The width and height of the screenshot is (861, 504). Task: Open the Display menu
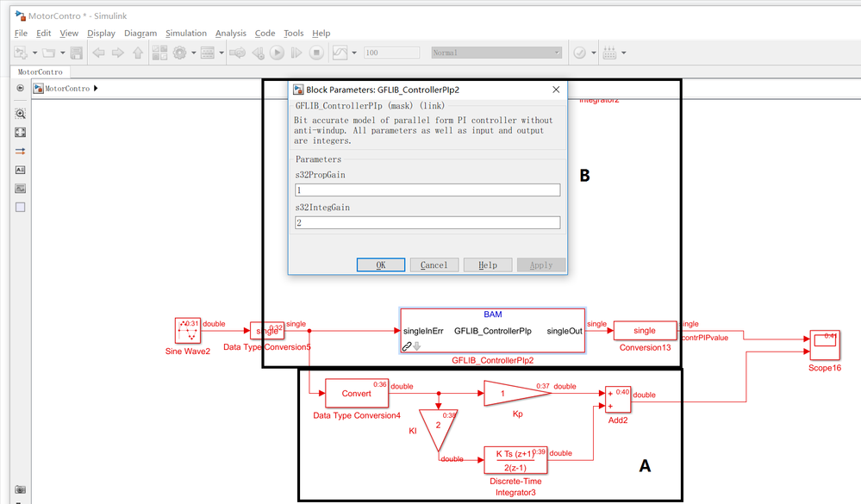[101, 33]
